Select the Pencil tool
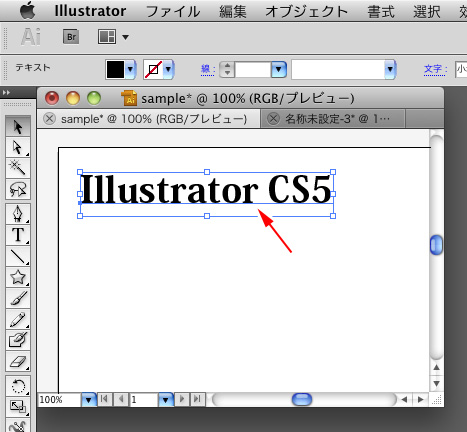The height and width of the screenshot is (432, 467). click(x=18, y=319)
